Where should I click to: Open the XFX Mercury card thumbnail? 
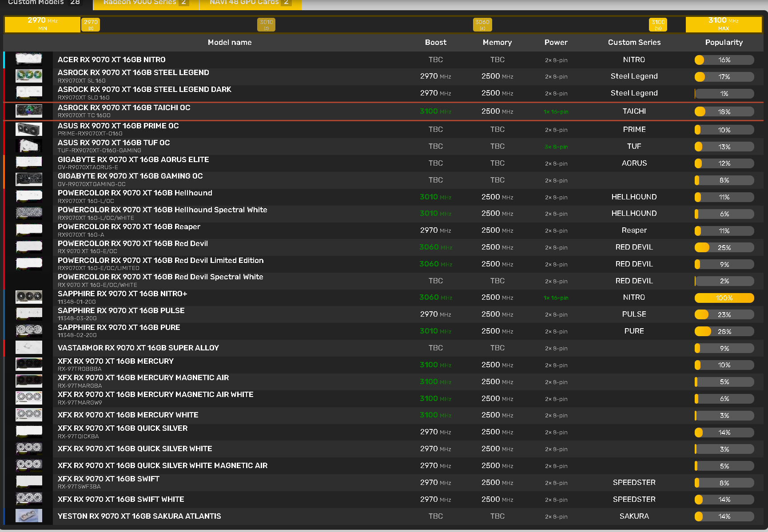coord(29,365)
